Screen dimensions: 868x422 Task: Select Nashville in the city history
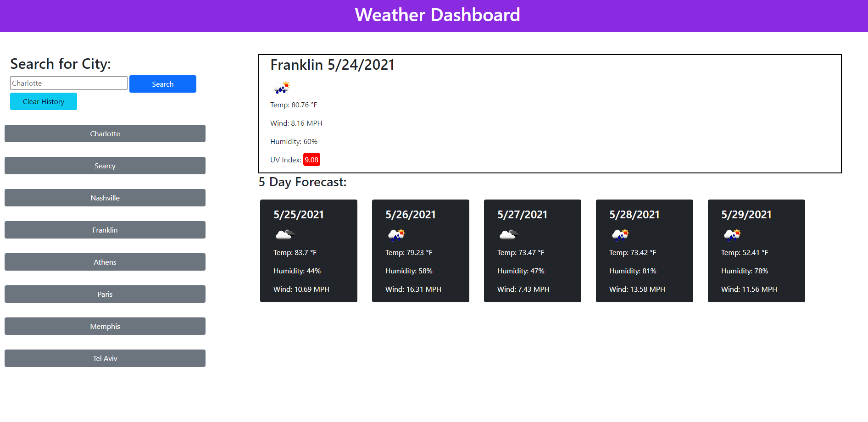point(105,198)
